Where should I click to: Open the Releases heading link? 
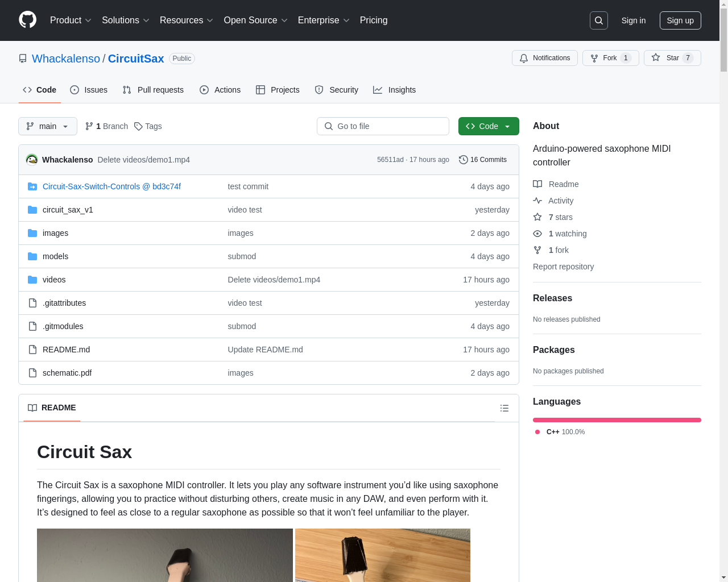pos(552,298)
